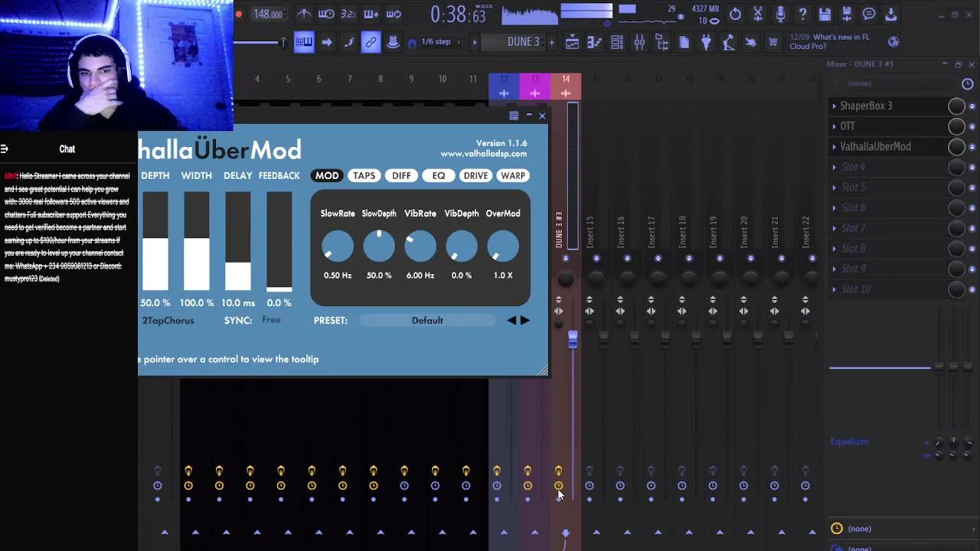This screenshot has width=980, height=551.
Task: Change the SYNC value showing Free
Action: coord(271,320)
